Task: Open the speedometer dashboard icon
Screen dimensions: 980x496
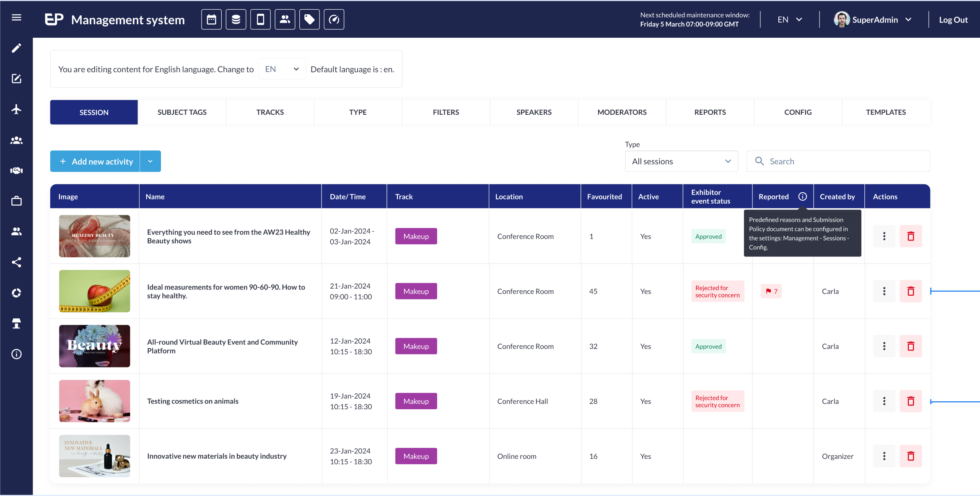Action: (334, 20)
